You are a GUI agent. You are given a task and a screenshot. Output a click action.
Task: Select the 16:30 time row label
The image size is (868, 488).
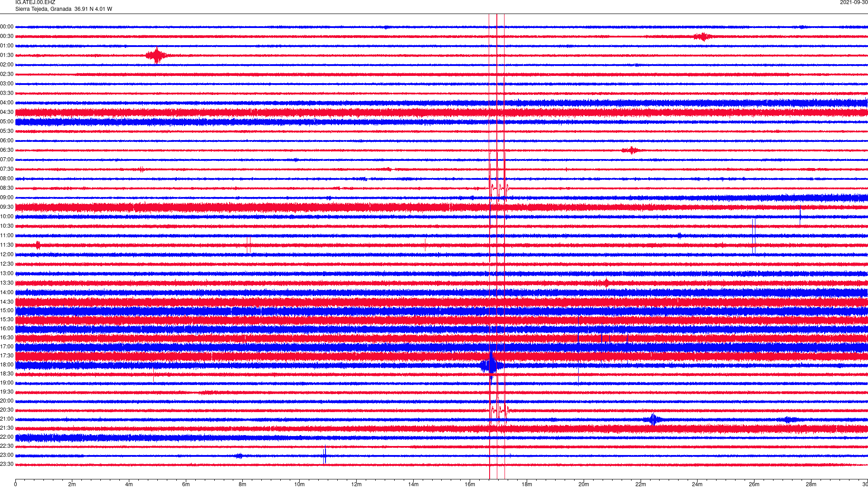[7, 338]
